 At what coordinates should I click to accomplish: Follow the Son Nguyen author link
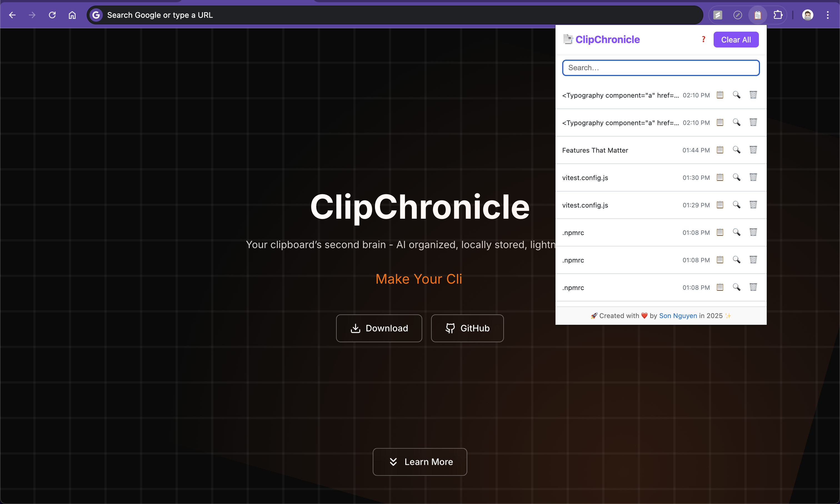tap(677, 316)
